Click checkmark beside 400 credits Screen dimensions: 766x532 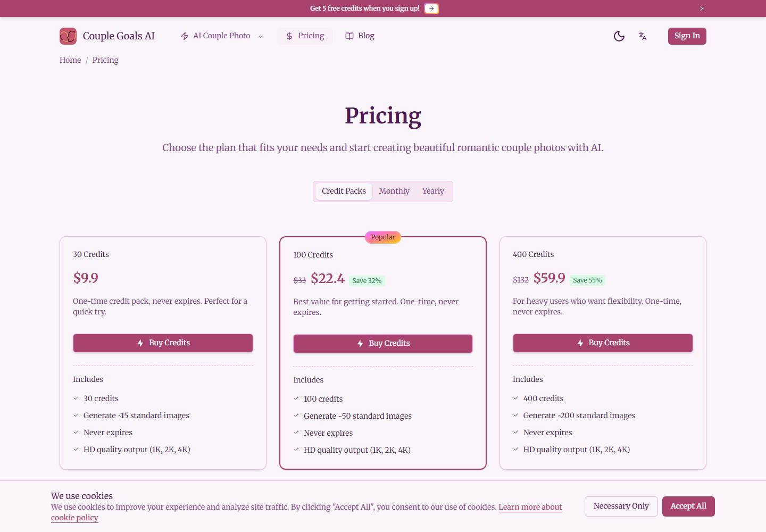[x=516, y=398]
